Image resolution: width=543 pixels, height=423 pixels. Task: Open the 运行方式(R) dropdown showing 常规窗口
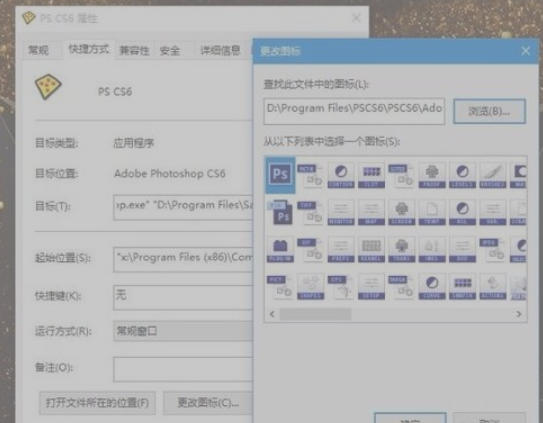point(183,331)
